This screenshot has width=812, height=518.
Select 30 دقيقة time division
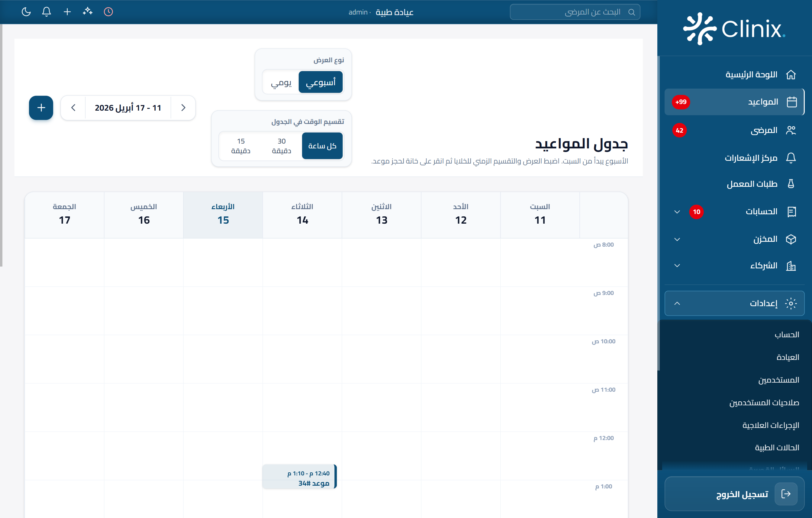click(281, 146)
